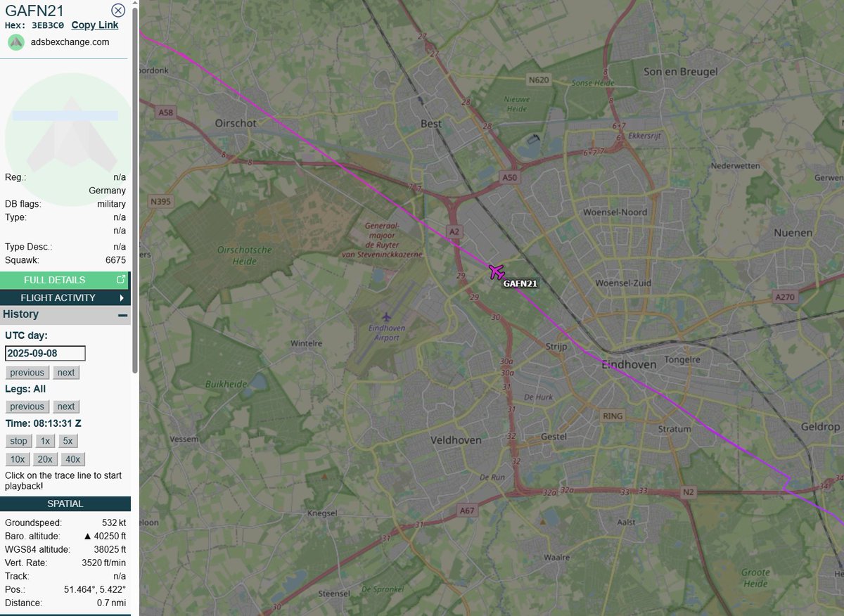Click the A270 road shield on map
The height and width of the screenshot is (616, 844).
pyautogui.click(x=784, y=297)
